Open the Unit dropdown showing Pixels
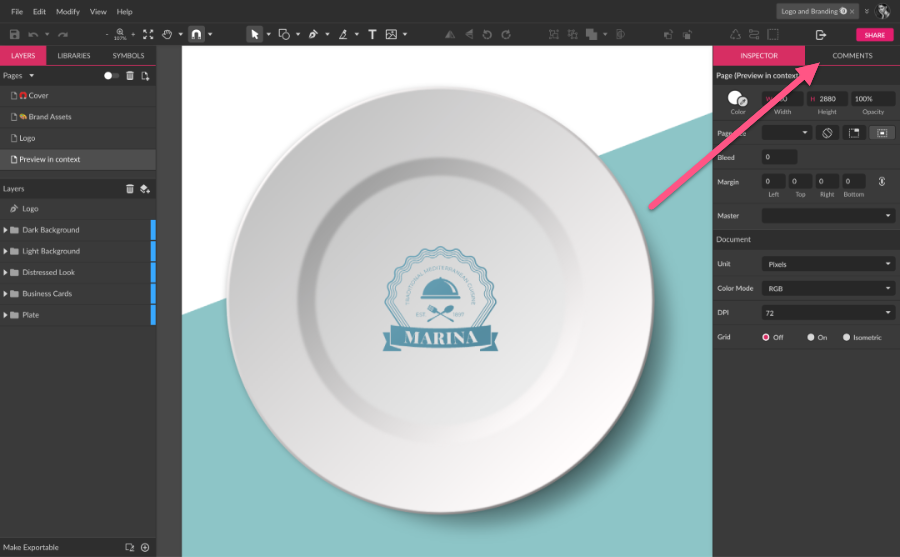This screenshot has width=900, height=557. 828,264
